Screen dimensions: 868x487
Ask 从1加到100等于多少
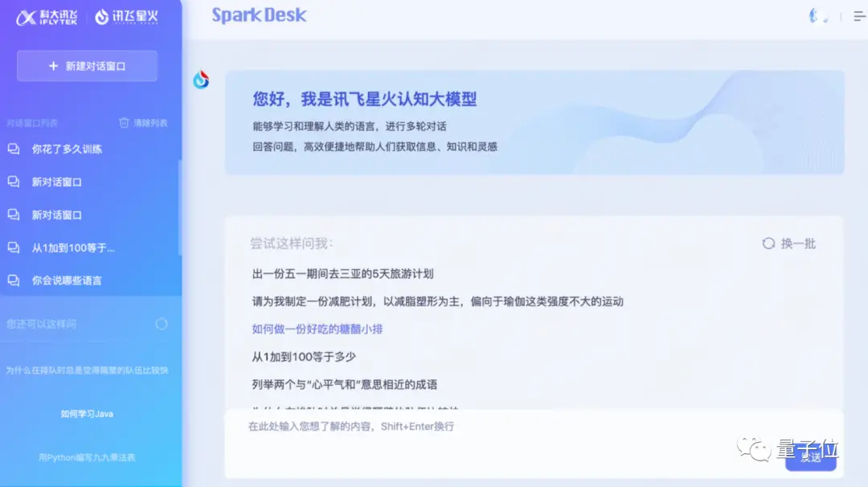click(x=304, y=357)
